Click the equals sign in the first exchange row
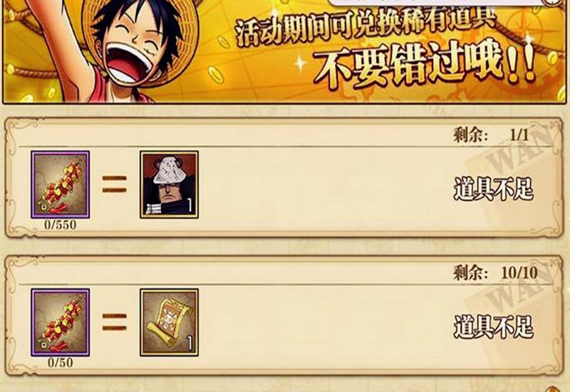Image resolution: width=570 pixels, height=392 pixels. [115, 184]
